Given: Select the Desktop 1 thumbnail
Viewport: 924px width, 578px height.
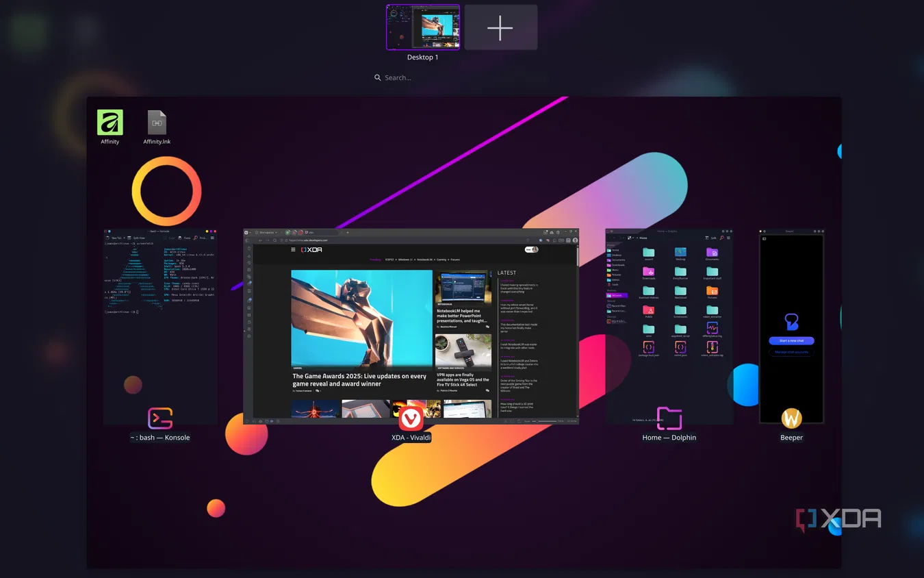Looking at the screenshot, I should click(x=423, y=27).
